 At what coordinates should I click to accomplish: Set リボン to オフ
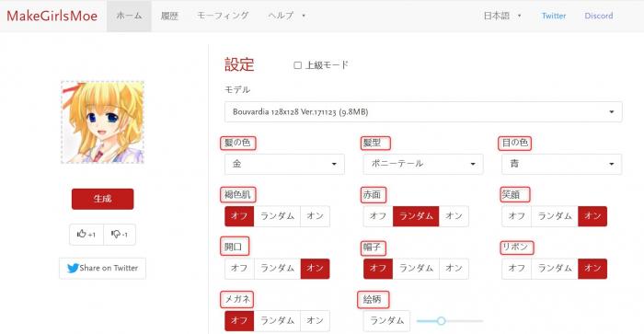tap(517, 269)
